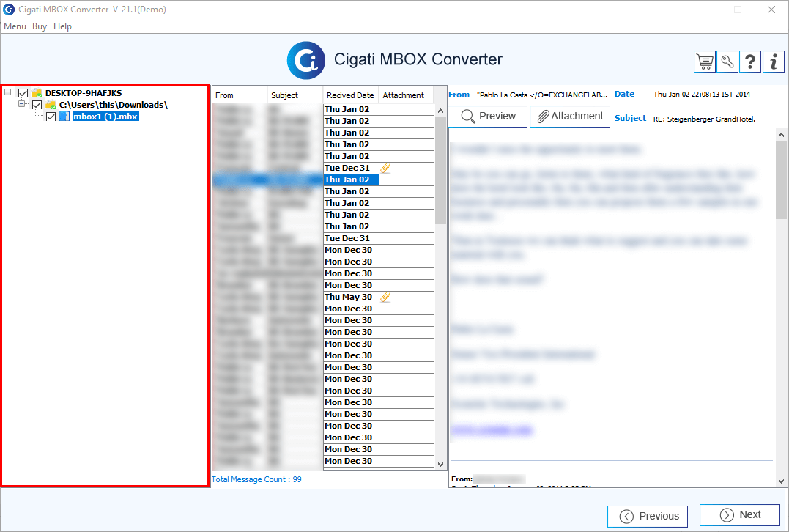Click the highlighted Thu Jan 02 date cell

point(351,180)
